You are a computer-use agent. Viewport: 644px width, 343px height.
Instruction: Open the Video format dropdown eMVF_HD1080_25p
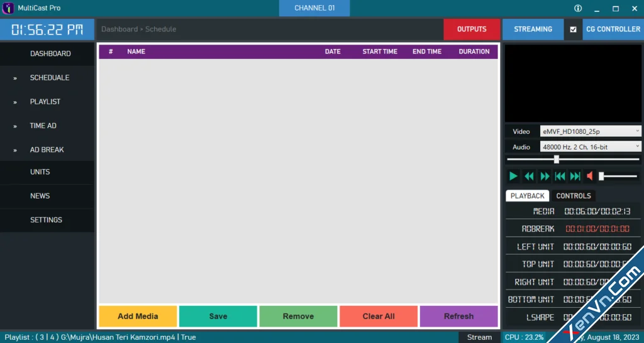click(x=591, y=131)
